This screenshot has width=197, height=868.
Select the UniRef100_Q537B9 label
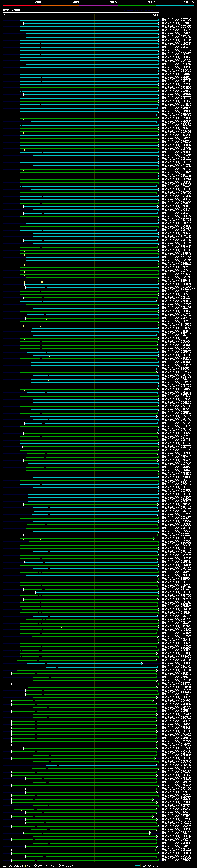click(x=177, y=406)
